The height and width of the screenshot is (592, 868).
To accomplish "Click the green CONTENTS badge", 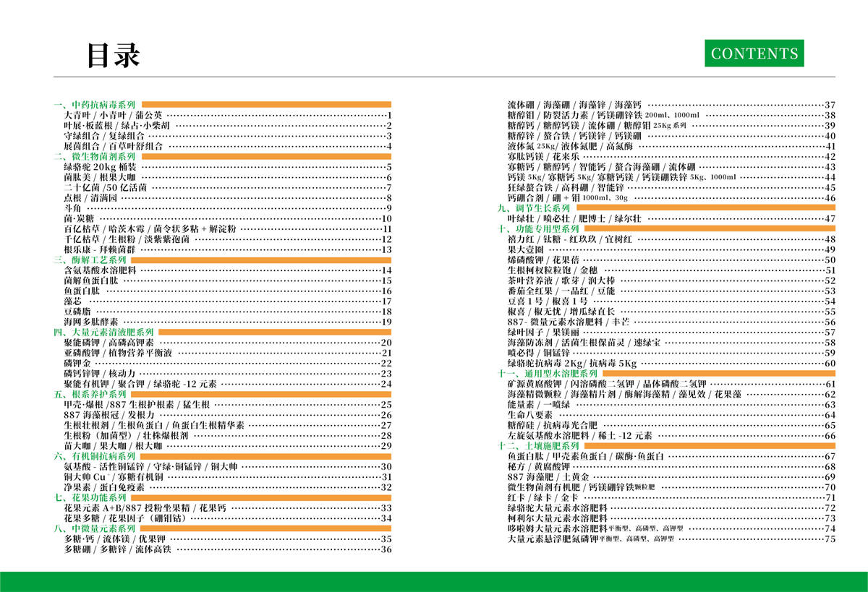I will [x=754, y=53].
